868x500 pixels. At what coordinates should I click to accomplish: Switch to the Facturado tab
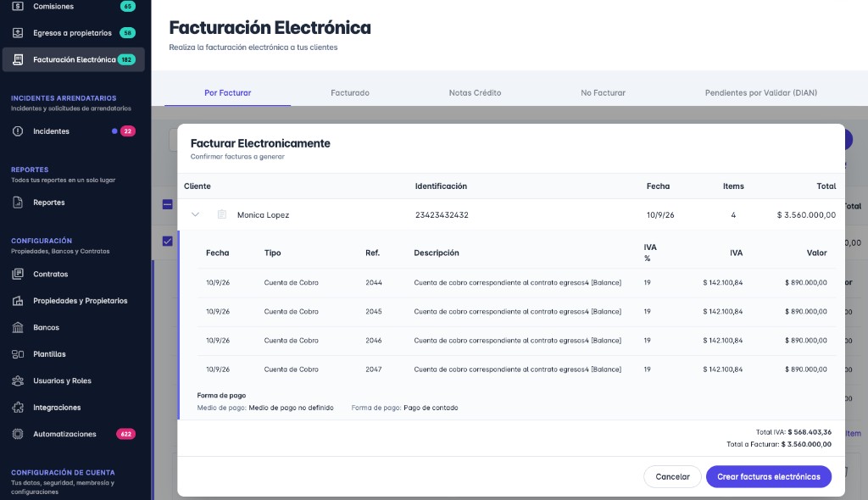[x=350, y=92]
